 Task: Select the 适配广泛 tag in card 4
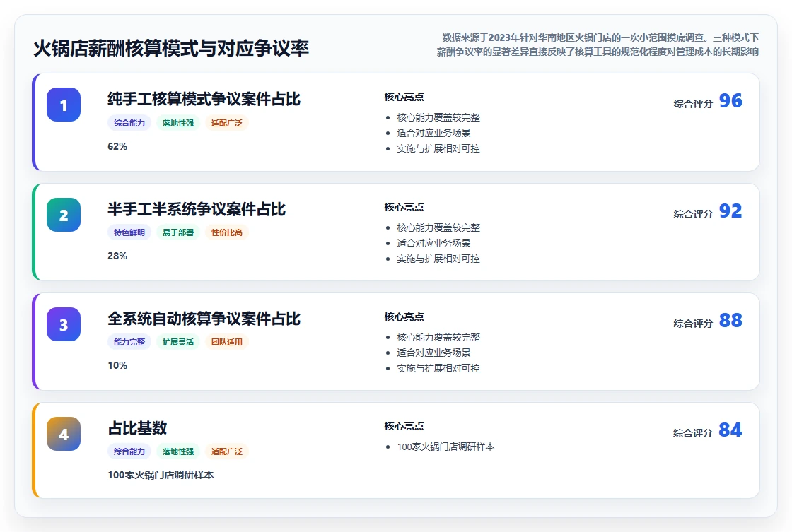[x=227, y=451]
